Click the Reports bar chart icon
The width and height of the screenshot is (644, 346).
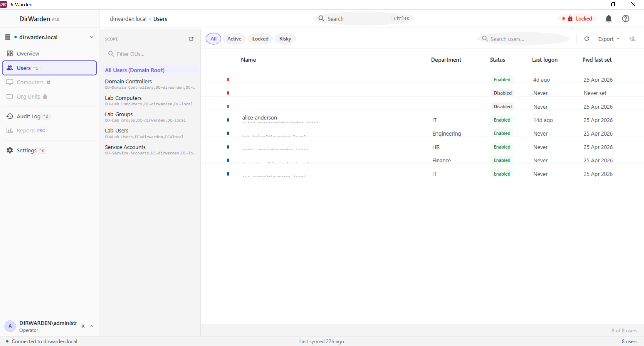pyautogui.click(x=10, y=131)
